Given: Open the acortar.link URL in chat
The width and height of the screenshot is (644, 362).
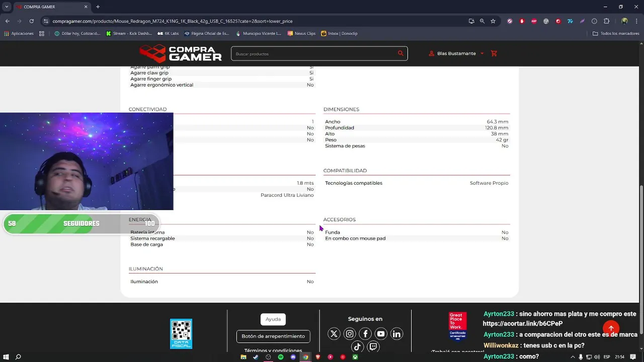Looking at the screenshot, I should click(523, 324).
